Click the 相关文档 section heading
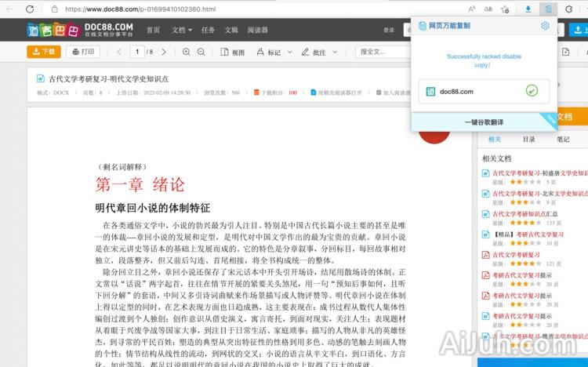The width and height of the screenshot is (588, 367). click(496, 158)
